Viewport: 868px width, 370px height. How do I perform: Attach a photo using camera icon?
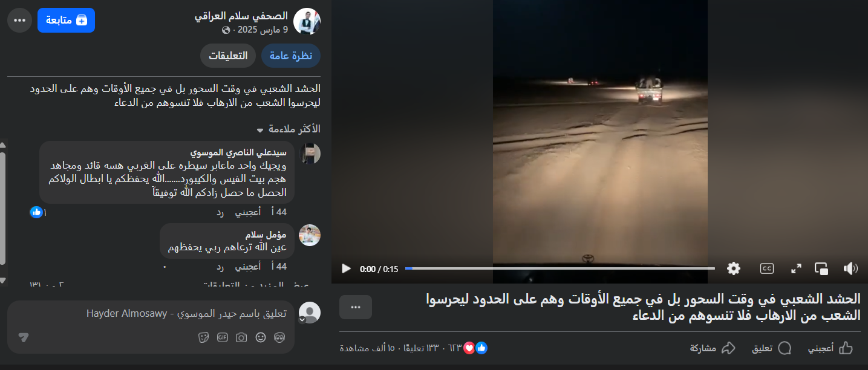point(241,337)
